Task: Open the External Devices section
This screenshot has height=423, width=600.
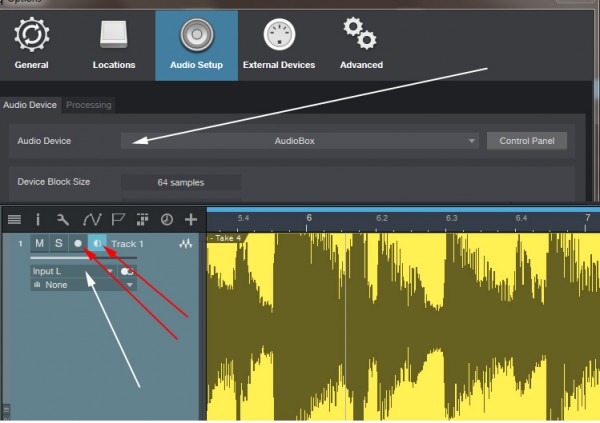Action: tap(278, 44)
